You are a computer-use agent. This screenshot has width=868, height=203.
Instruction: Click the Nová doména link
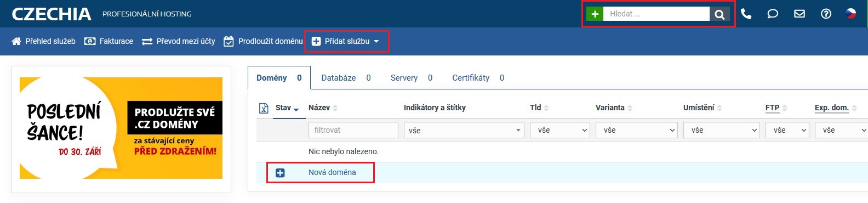(x=332, y=172)
